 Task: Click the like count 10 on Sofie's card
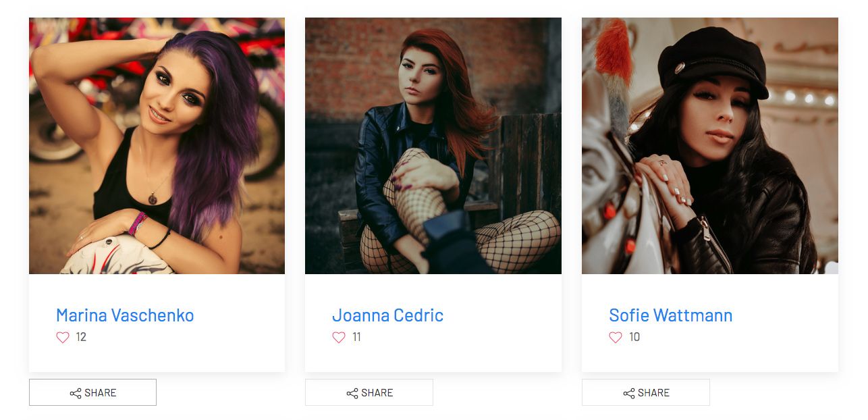click(634, 337)
